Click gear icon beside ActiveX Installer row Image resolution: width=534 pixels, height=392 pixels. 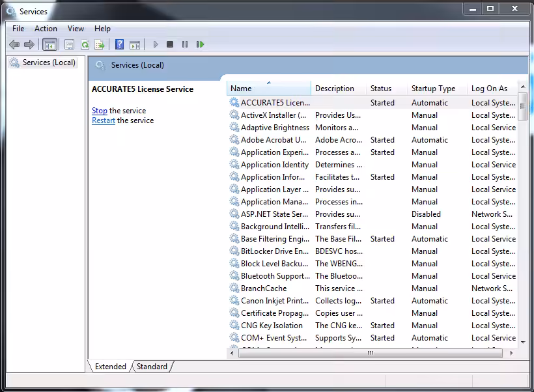[x=234, y=115]
